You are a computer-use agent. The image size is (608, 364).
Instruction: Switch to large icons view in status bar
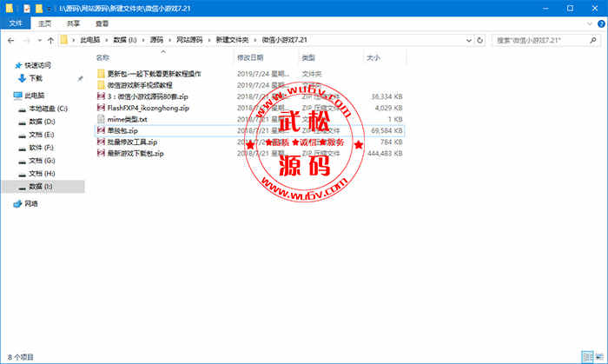pos(600,357)
